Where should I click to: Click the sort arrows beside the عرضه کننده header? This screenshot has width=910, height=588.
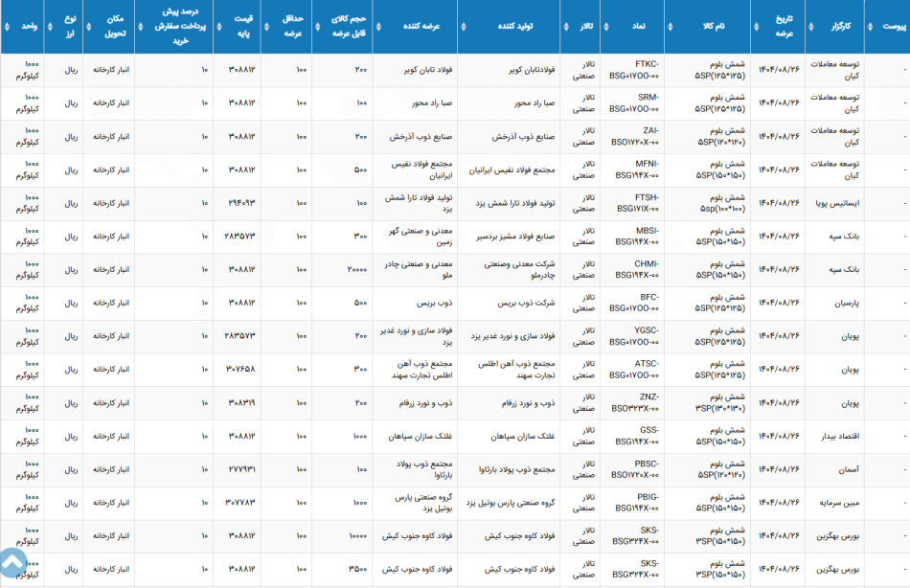coord(379,27)
